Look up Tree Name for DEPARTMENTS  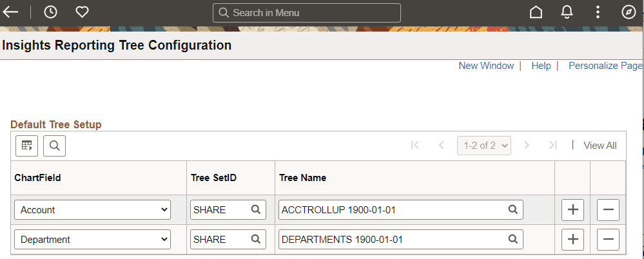pos(513,239)
